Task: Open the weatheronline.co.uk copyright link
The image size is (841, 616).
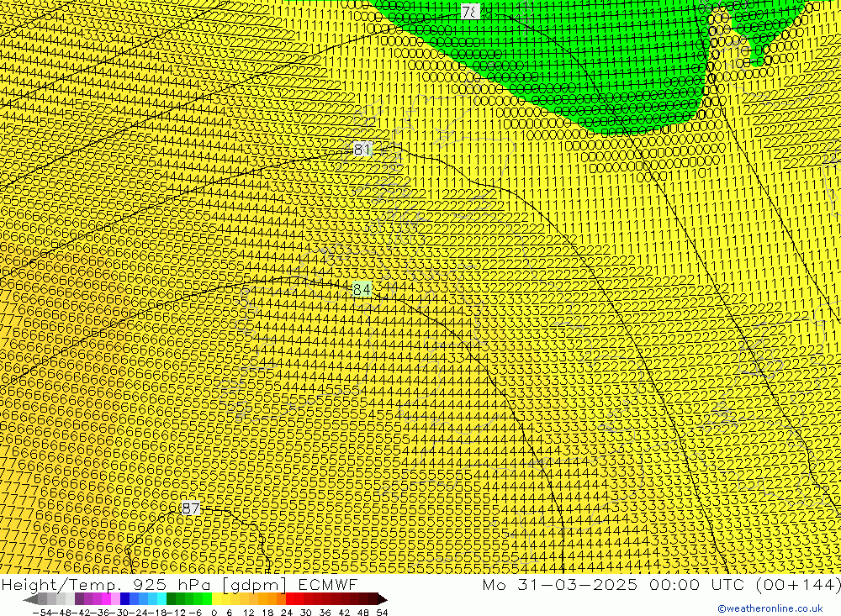Action: tap(770, 608)
